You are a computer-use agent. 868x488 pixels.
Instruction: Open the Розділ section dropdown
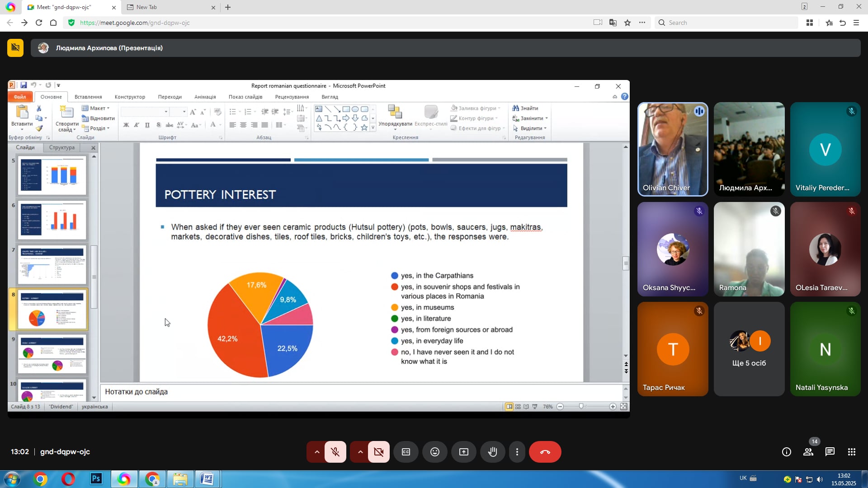96,128
